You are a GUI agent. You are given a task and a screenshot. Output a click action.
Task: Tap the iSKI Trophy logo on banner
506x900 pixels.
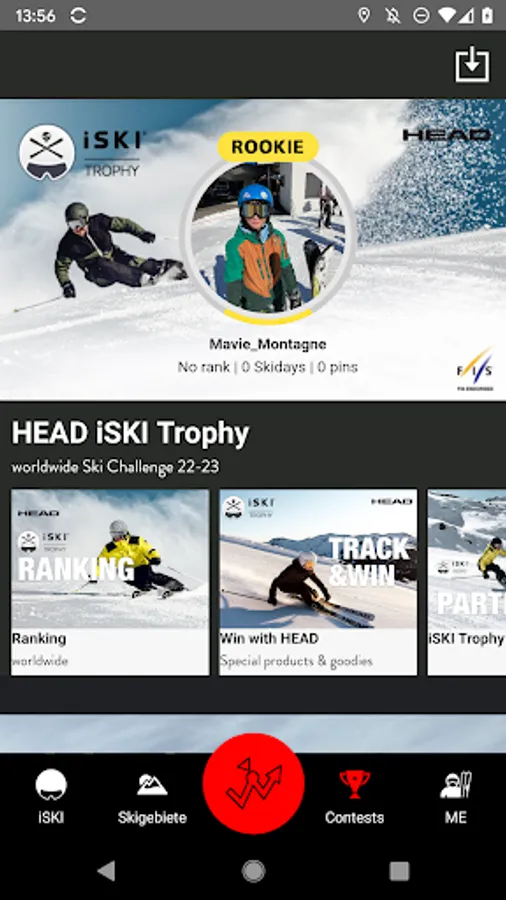coord(82,153)
